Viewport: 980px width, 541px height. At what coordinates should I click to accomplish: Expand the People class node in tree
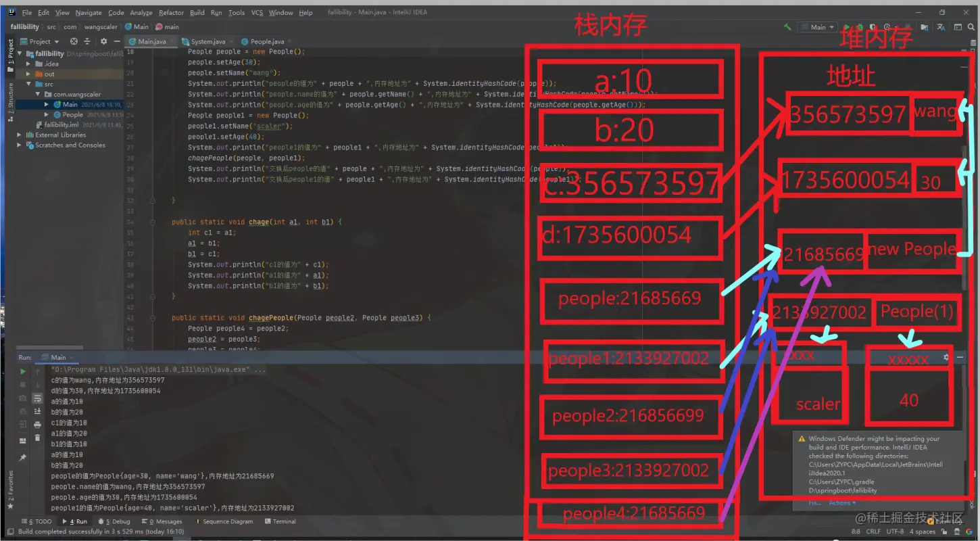pyautogui.click(x=47, y=114)
